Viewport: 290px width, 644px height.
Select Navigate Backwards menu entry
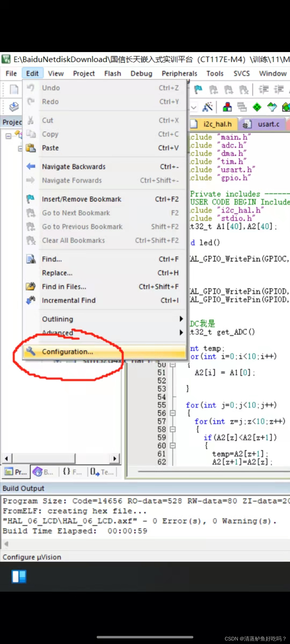click(105, 167)
